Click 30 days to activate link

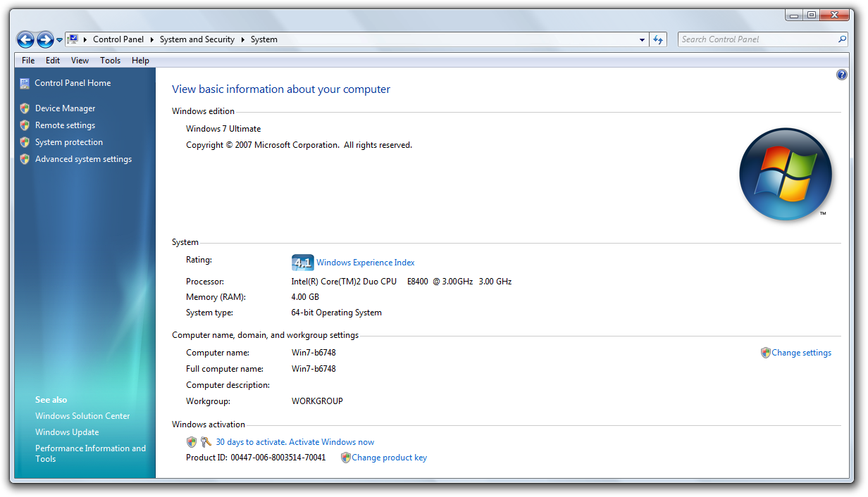[x=295, y=442]
